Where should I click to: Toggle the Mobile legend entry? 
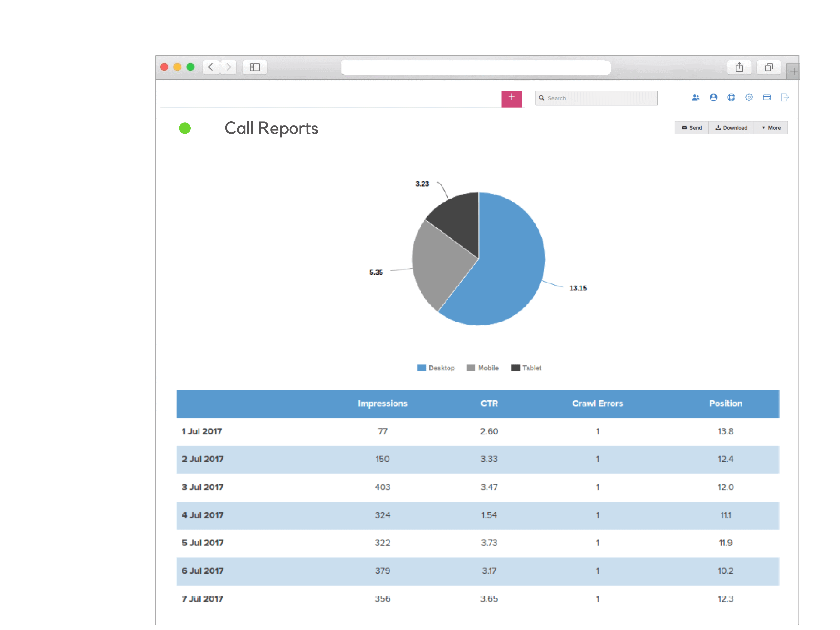[483, 368]
